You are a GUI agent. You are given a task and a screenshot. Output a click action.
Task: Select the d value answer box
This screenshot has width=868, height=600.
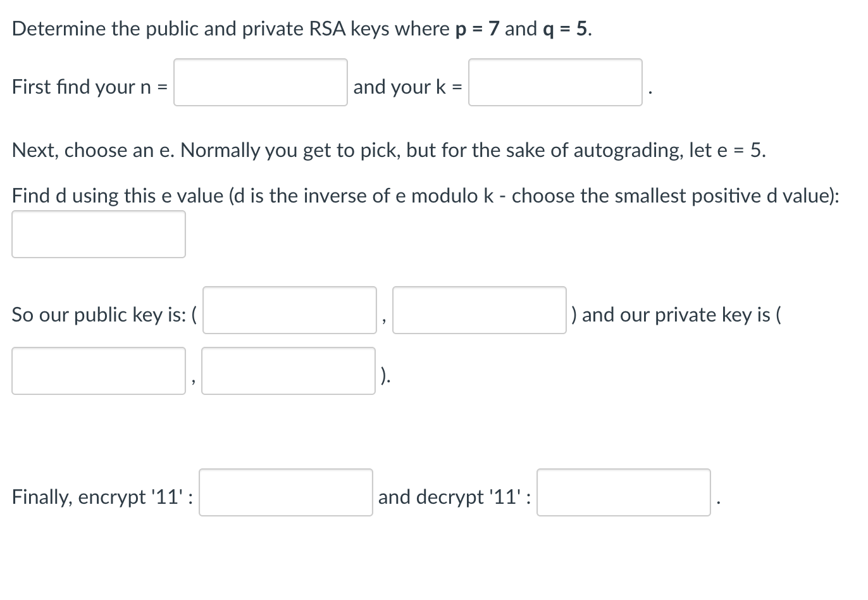[98, 234]
